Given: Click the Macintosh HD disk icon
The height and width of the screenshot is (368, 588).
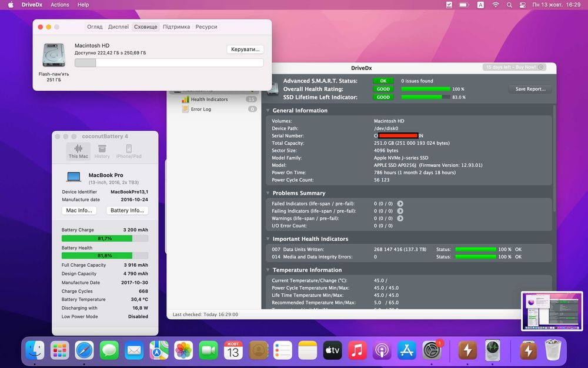Looking at the screenshot, I should 54,55.
